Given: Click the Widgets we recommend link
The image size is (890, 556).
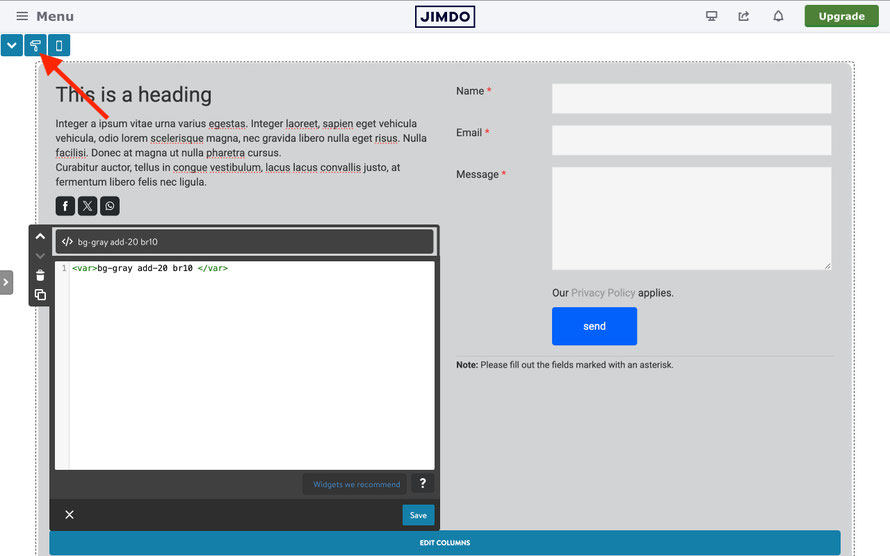Looking at the screenshot, I should coord(356,485).
